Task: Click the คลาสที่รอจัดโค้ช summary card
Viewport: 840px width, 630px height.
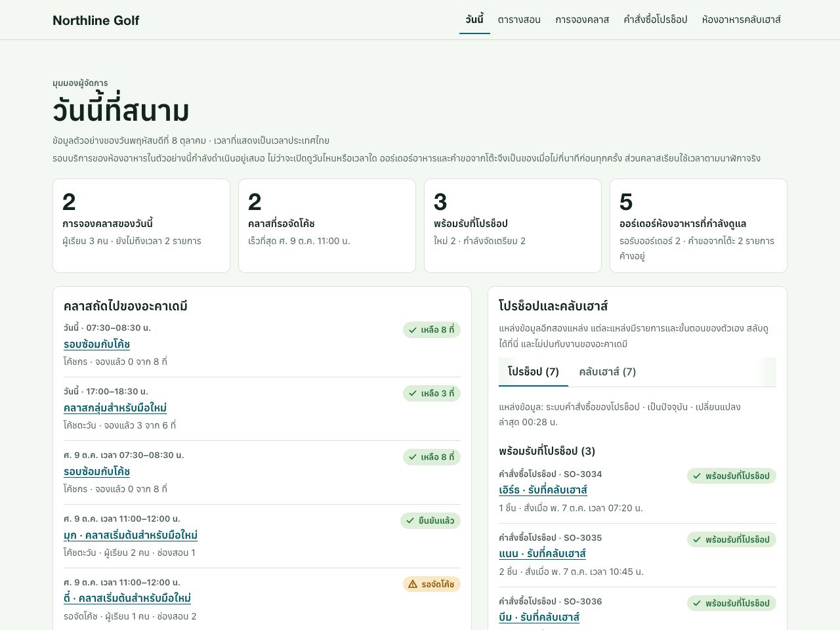Action: click(327, 226)
